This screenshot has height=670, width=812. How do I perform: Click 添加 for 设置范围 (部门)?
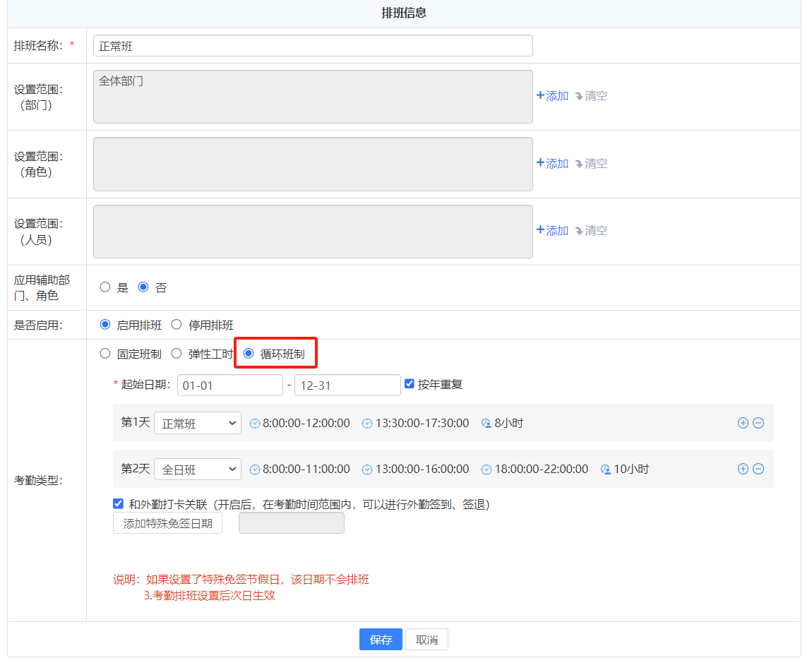552,96
